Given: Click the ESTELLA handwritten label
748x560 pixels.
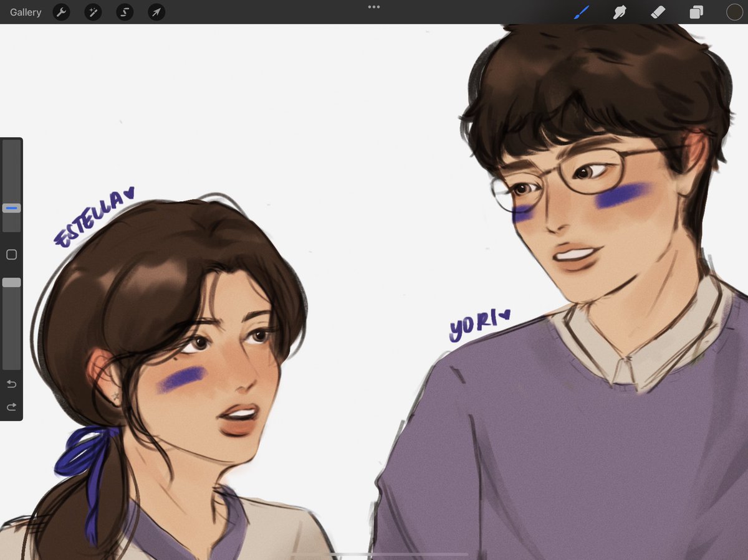Looking at the screenshot, I should (x=93, y=218).
